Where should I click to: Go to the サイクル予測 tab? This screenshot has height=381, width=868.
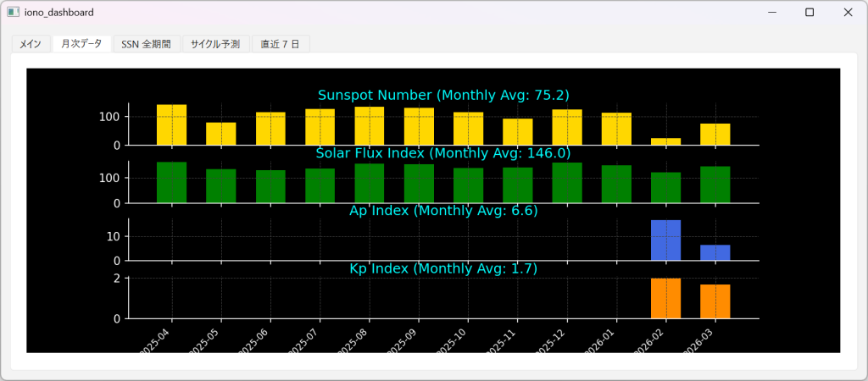point(215,43)
